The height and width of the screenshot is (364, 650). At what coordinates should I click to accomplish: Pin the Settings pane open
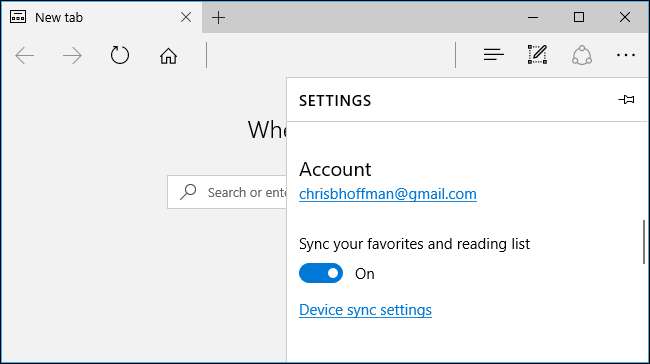[x=626, y=99]
